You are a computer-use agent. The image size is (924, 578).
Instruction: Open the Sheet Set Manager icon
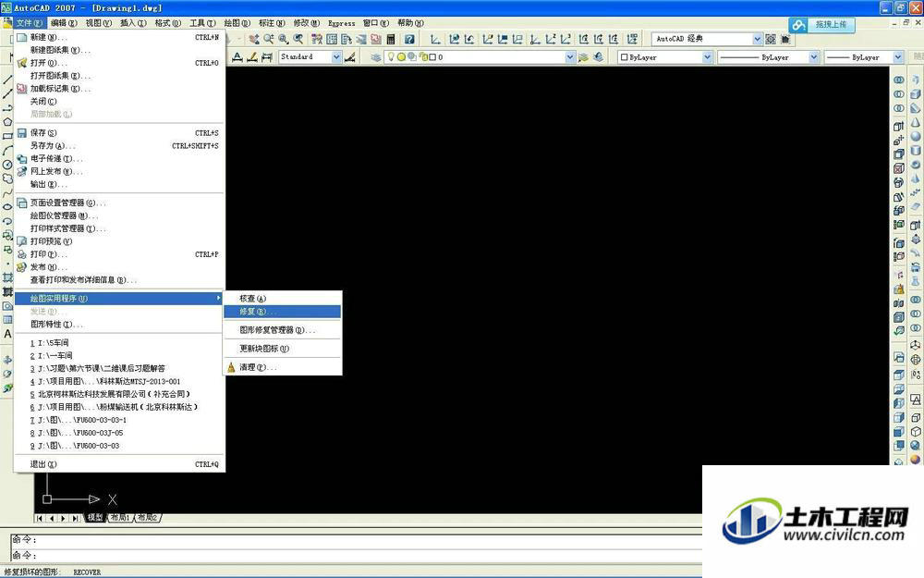[x=361, y=39]
